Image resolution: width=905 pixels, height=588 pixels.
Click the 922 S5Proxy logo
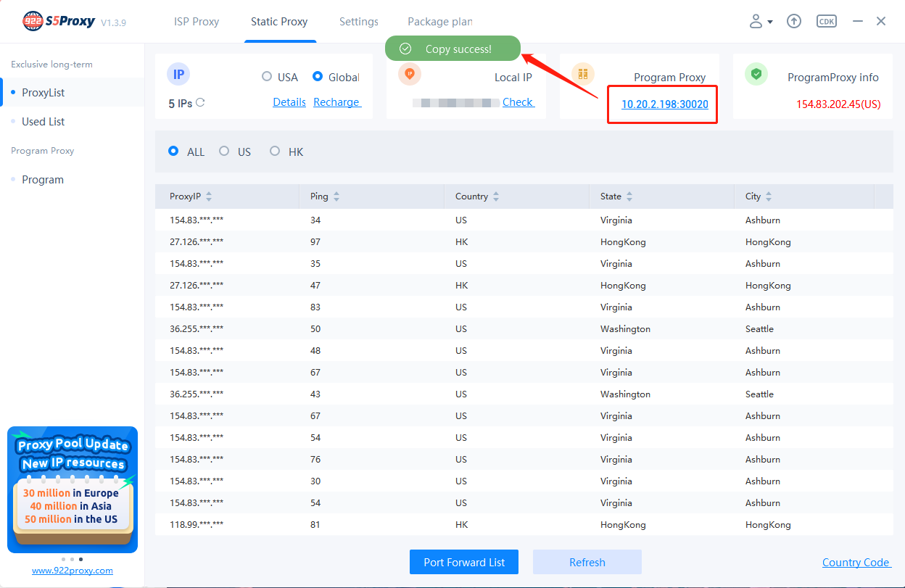[59, 21]
